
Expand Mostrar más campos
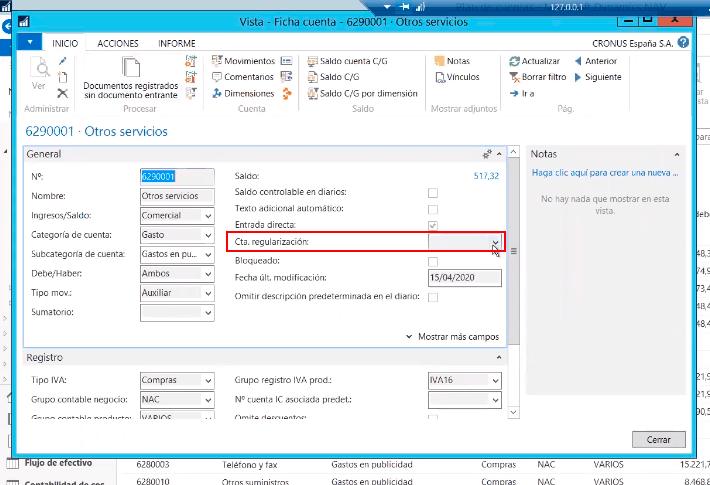coord(453,337)
